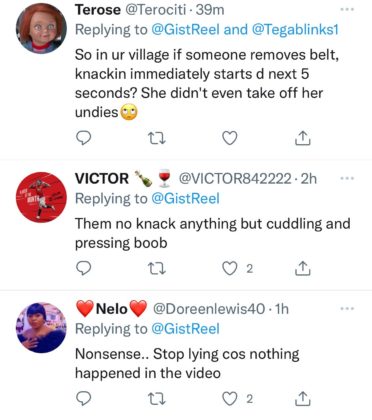Reply to Terose's tweet

click(x=83, y=138)
